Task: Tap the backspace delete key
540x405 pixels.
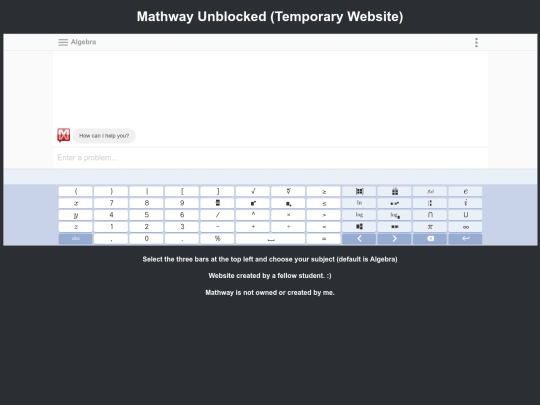Action: pyautogui.click(x=430, y=239)
